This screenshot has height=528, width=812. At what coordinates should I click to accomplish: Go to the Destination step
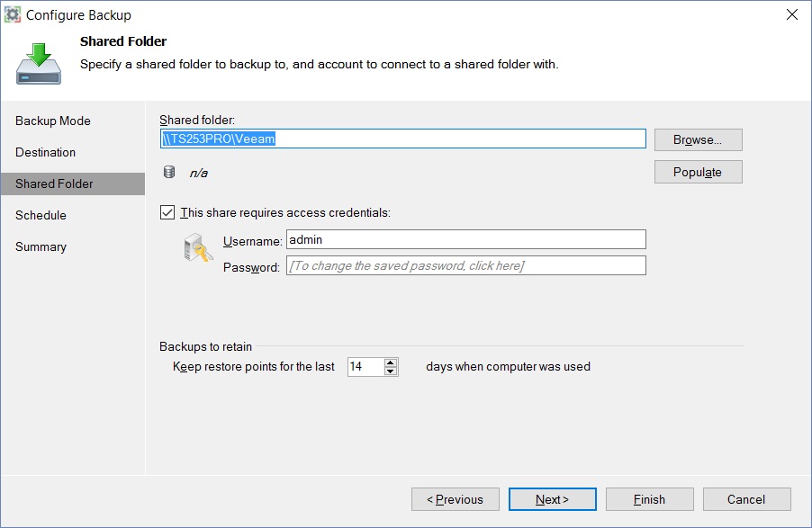46,152
